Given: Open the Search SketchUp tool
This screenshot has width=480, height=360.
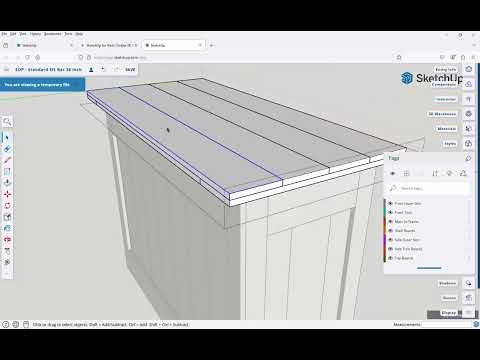Looking at the screenshot, I should click(x=7, y=122).
